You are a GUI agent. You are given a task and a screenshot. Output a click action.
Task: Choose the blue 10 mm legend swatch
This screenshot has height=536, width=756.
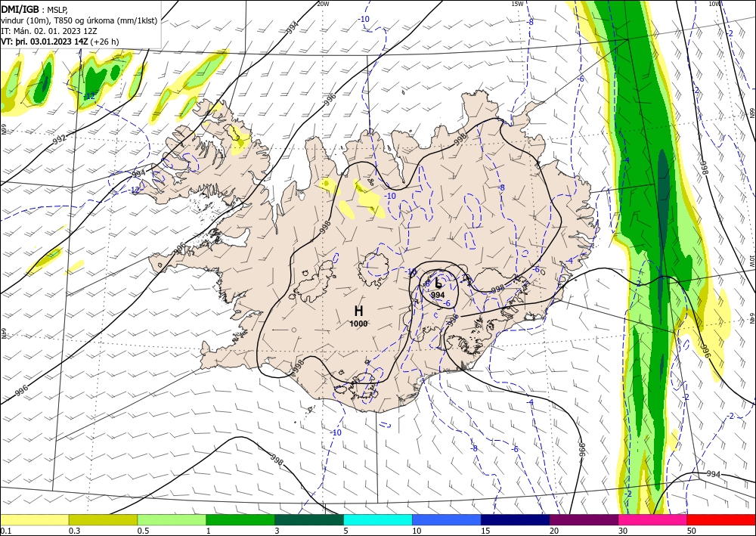click(x=447, y=519)
